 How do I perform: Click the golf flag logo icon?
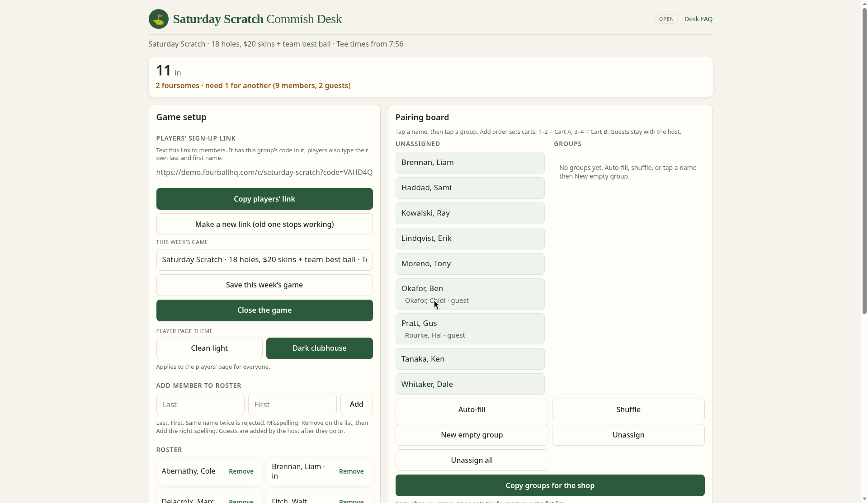coord(158,19)
